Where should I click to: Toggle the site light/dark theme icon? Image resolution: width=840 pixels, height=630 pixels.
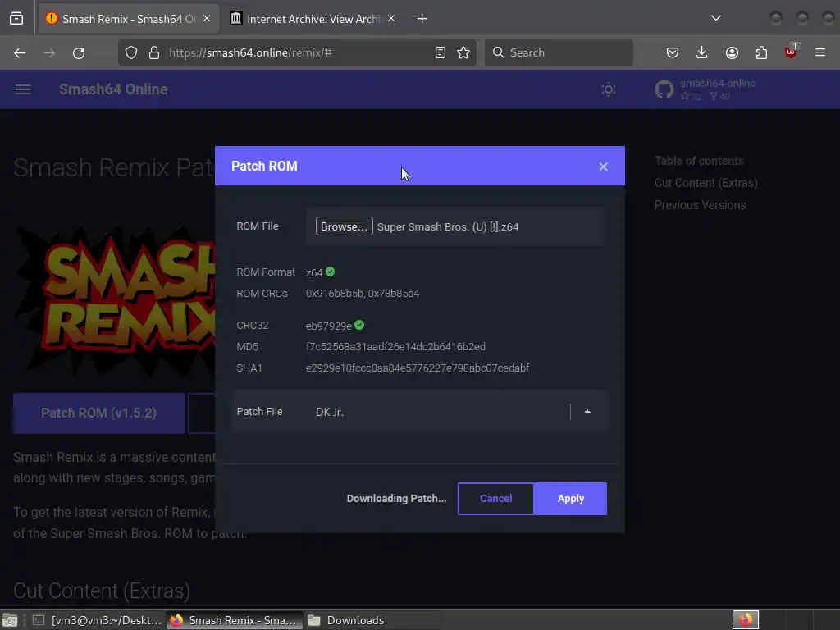[x=608, y=89]
